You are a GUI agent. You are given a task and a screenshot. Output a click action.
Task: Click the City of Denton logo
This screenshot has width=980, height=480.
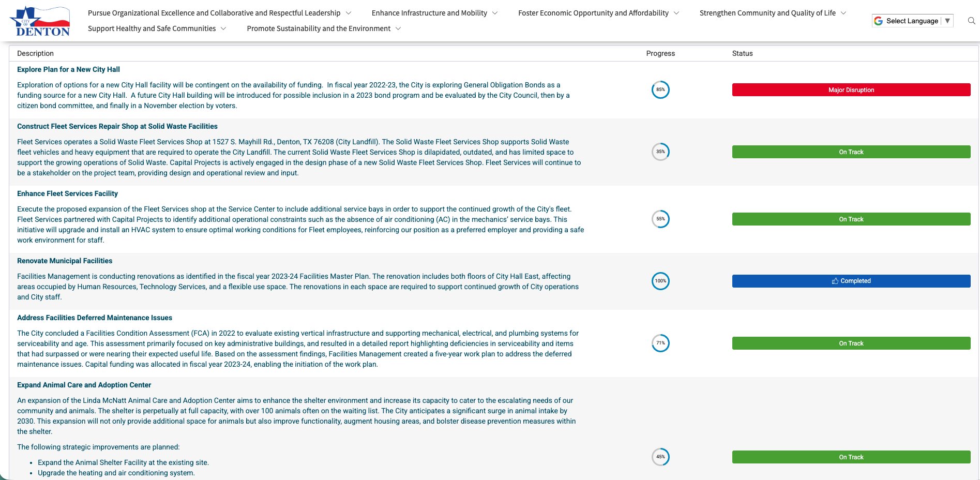point(40,21)
